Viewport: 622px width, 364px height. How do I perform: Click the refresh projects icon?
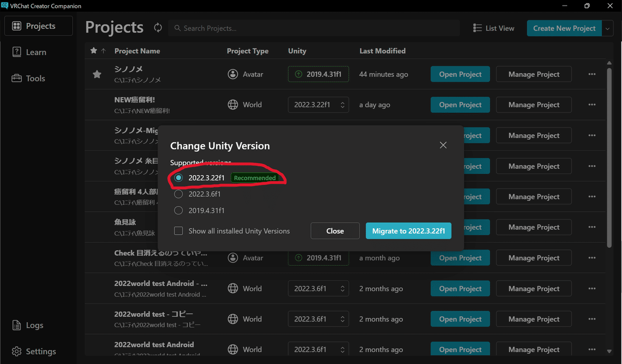tap(158, 27)
